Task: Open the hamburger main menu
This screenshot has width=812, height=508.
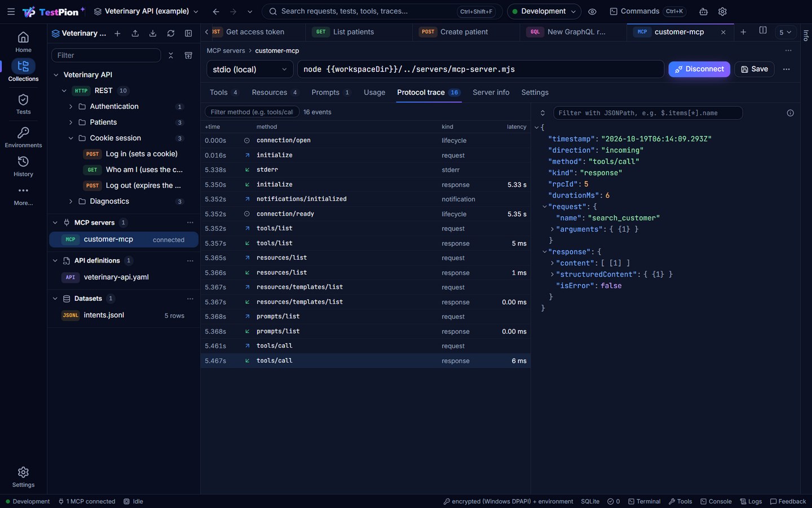Action: [11, 11]
